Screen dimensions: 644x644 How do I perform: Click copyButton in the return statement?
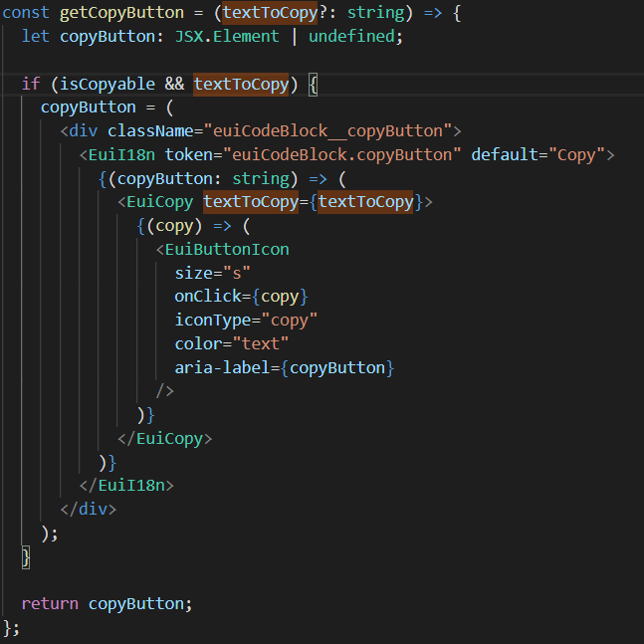coord(136,604)
